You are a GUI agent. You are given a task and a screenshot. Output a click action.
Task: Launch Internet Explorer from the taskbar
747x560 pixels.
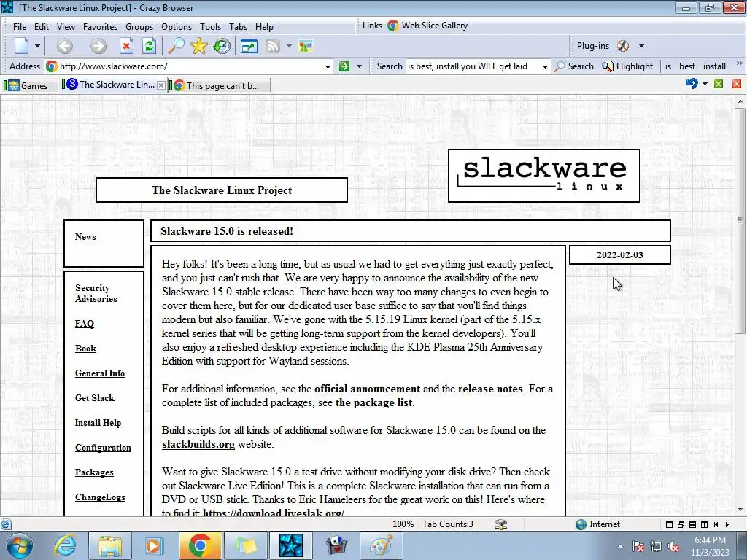click(x=64, y=545)
